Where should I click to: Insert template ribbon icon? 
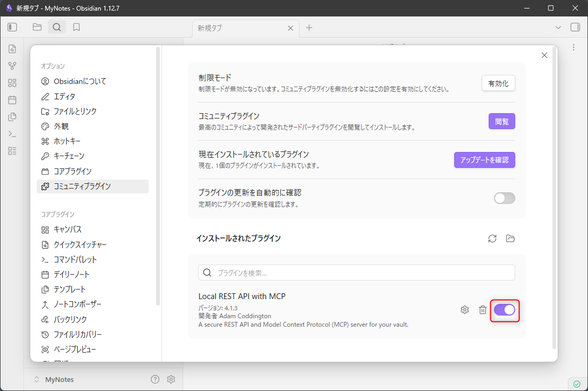12,116
